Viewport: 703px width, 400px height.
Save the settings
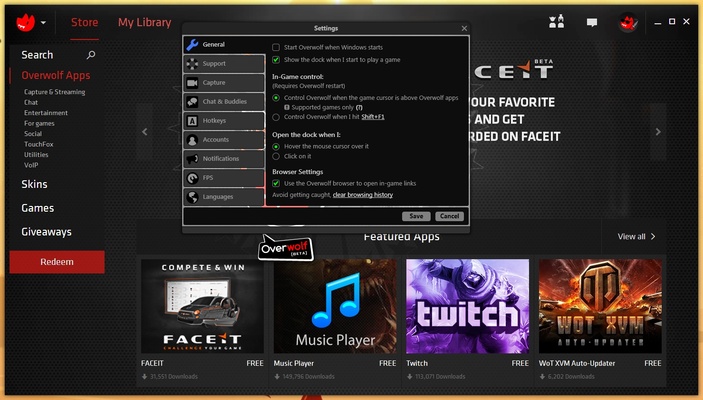(x=416, y=216)
